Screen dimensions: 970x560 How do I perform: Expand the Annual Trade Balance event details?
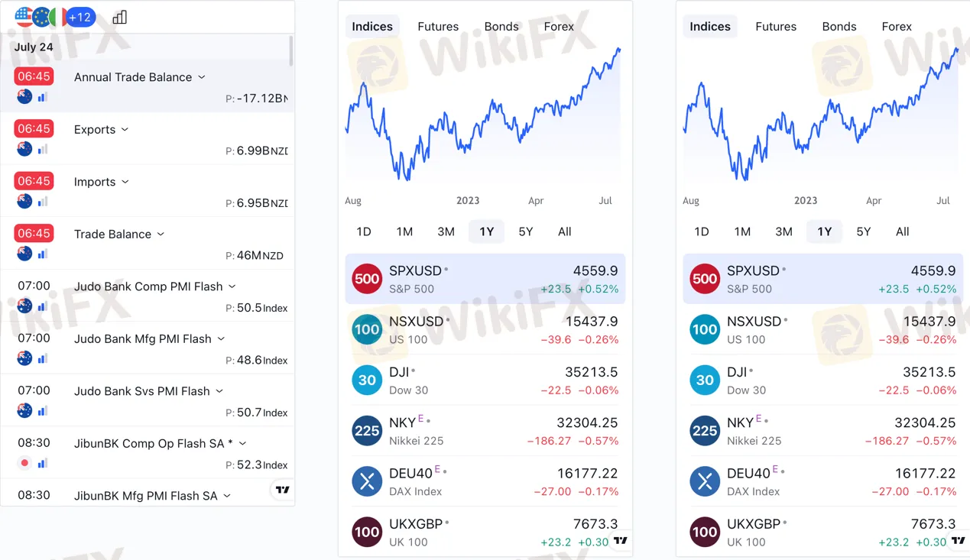[200, 77]
